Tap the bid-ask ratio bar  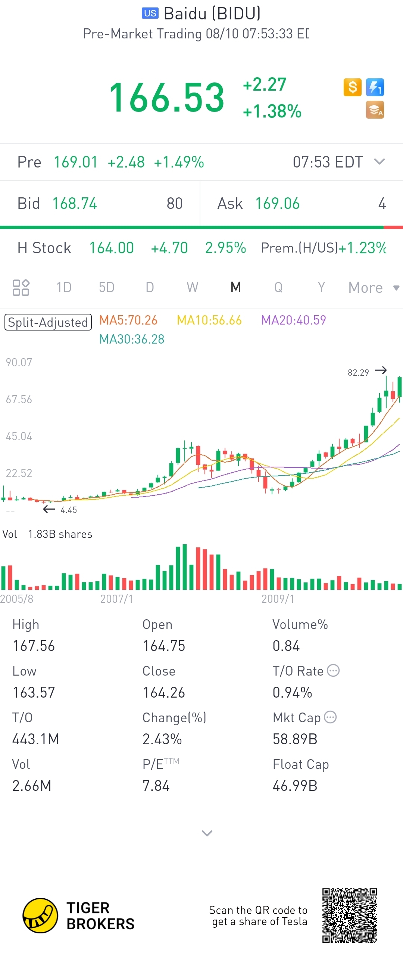pyautogui.click(x=201, y=228)
